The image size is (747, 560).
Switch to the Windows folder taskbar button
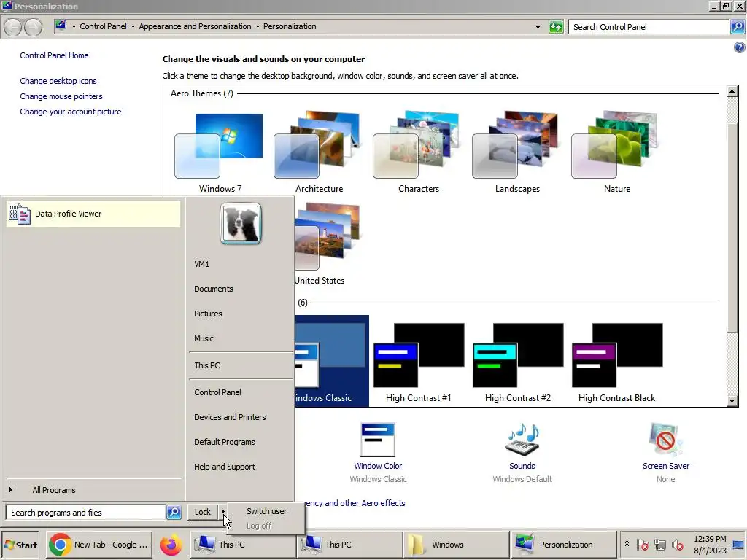point(455,545)
